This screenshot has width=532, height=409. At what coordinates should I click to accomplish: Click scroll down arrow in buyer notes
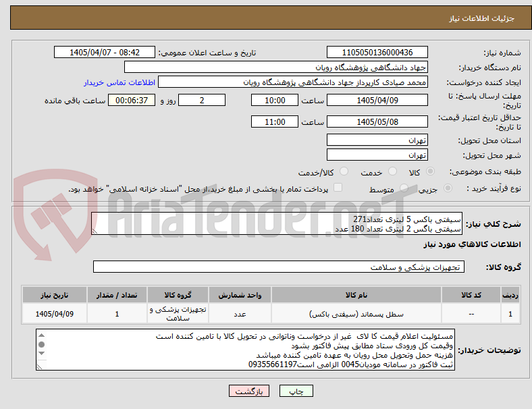41,354
